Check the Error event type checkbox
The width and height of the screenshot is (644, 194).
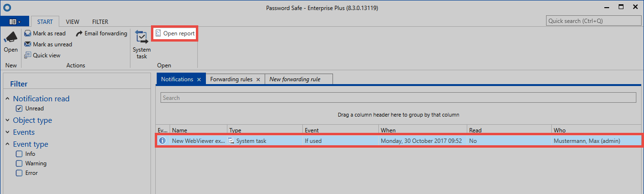click(x=19, y=173)
